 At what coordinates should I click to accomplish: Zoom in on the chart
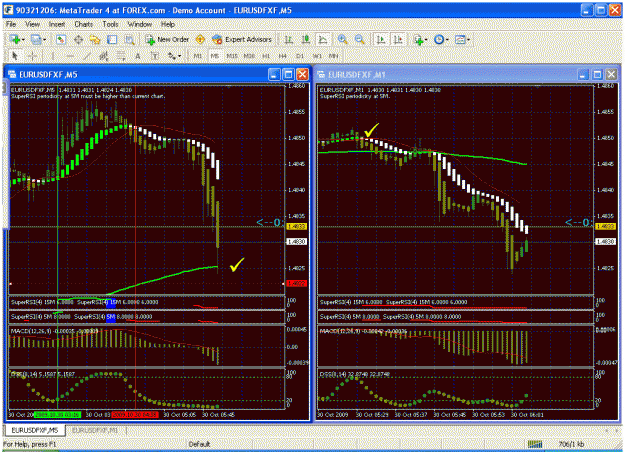[342, 39]
